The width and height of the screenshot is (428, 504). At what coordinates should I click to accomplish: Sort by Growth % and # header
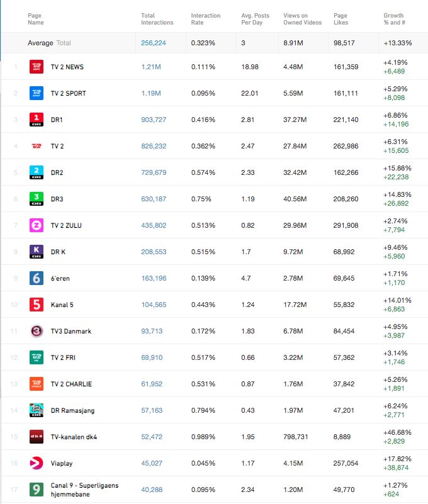394,19
